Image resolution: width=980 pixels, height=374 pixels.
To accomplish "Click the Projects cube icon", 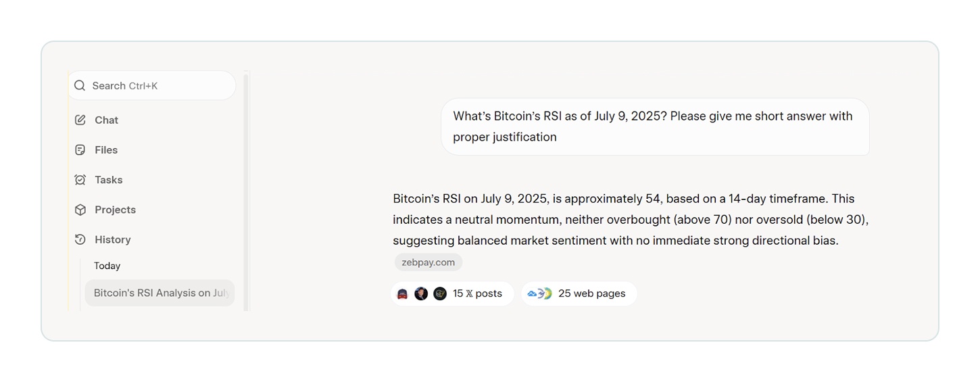I will [x=80, y=210].
